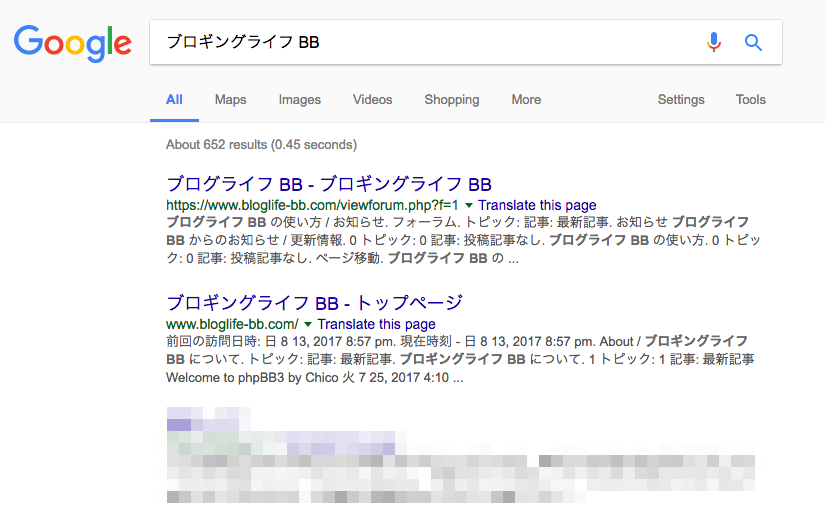This screenshot has height=517, width=825.
Task: Focus the search box containing ブロギングライフ BB
Action: (x=466, y=42)
